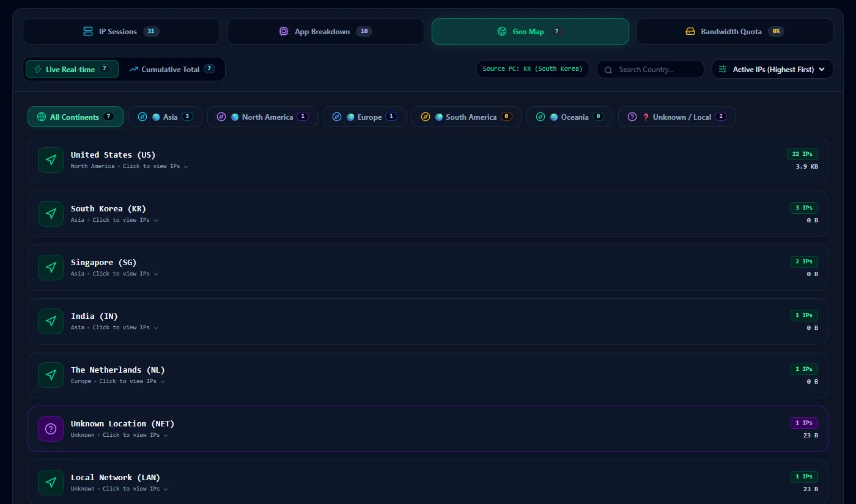Open the App Breakdown tab
The image size is (856, 504).
coord(326,31)
